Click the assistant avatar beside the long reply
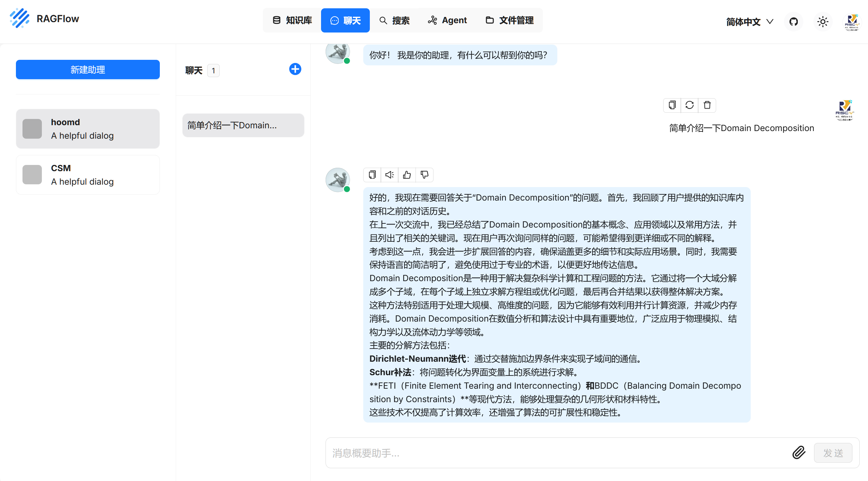 [338, 180]
